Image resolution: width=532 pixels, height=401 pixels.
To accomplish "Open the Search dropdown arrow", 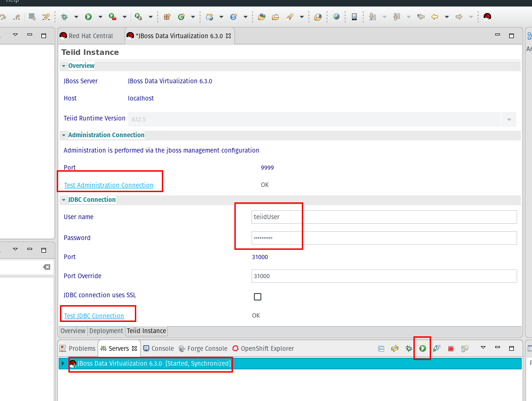I will pyautogui.click(x=302, y=17).
